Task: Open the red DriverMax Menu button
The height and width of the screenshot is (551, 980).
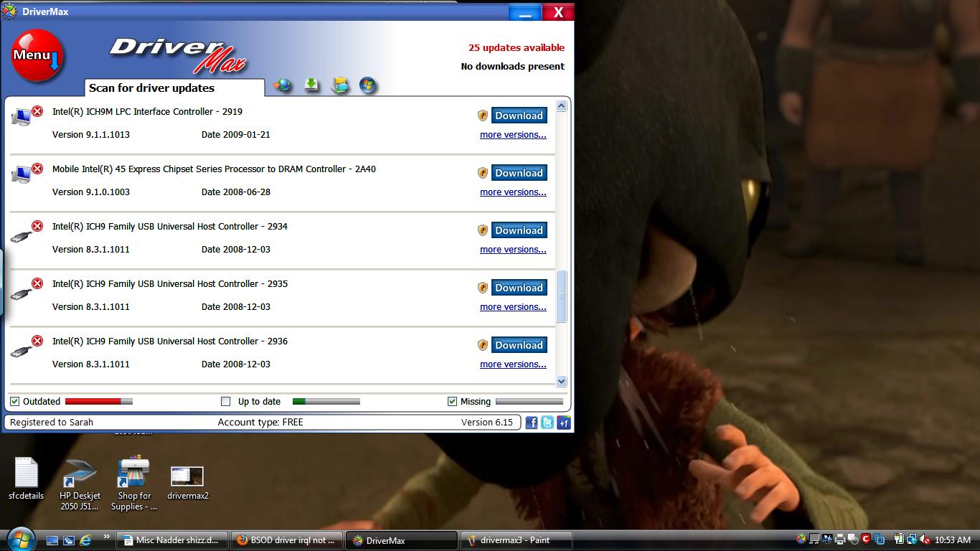Action: pos(37,55)
